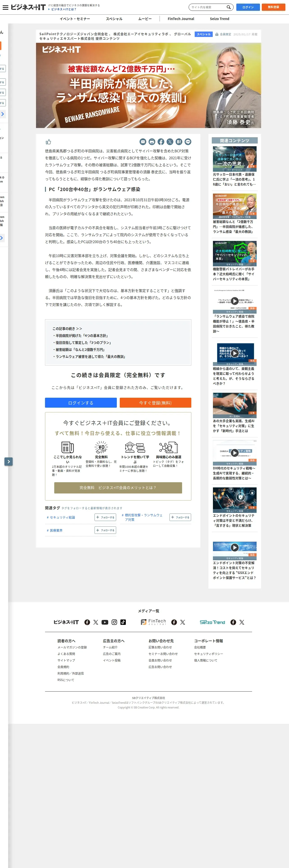Screen dimensions: 289x868
Task: Open ビジネス+IT TikTok icon
Action: tap(123, 622)
